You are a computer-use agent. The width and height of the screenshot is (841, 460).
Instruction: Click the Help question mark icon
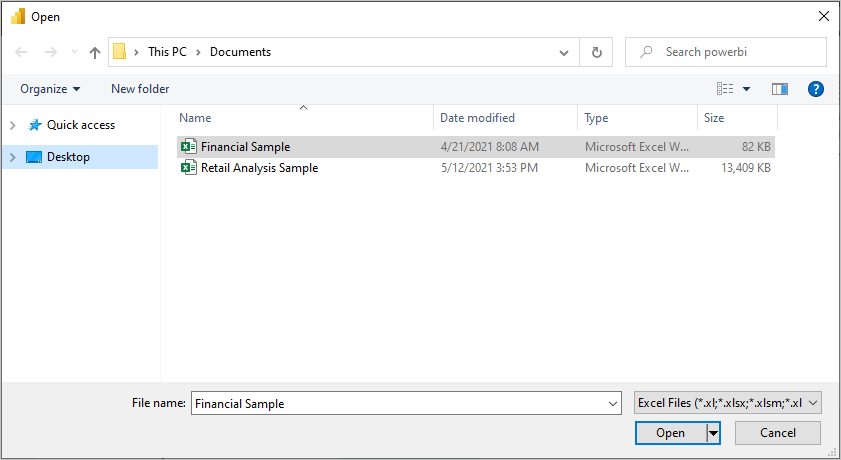[x=815, y=89]
